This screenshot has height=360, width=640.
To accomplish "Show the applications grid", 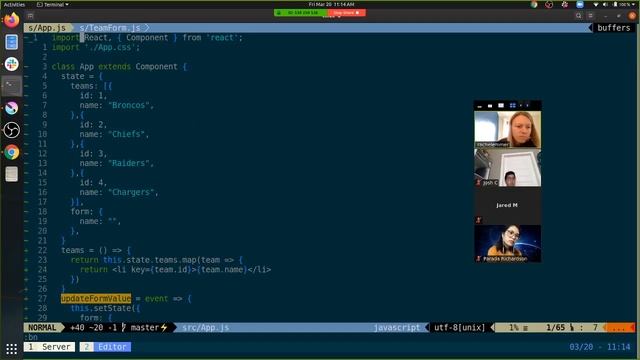I will tap(11, 349).
